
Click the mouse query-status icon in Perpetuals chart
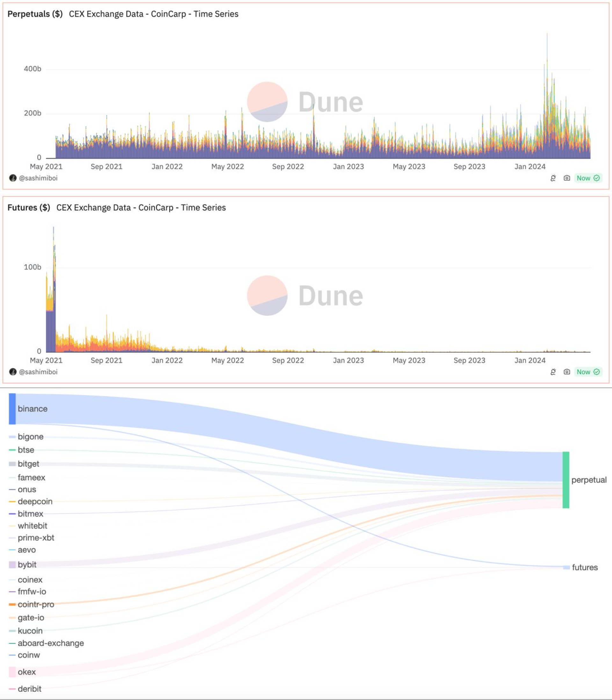coord(553,178)
